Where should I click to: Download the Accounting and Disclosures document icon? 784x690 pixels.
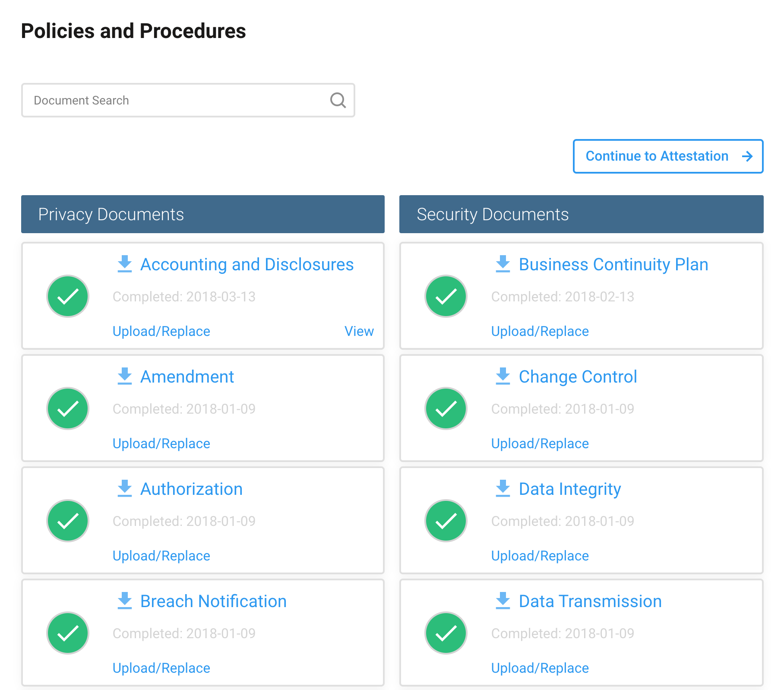125,264
